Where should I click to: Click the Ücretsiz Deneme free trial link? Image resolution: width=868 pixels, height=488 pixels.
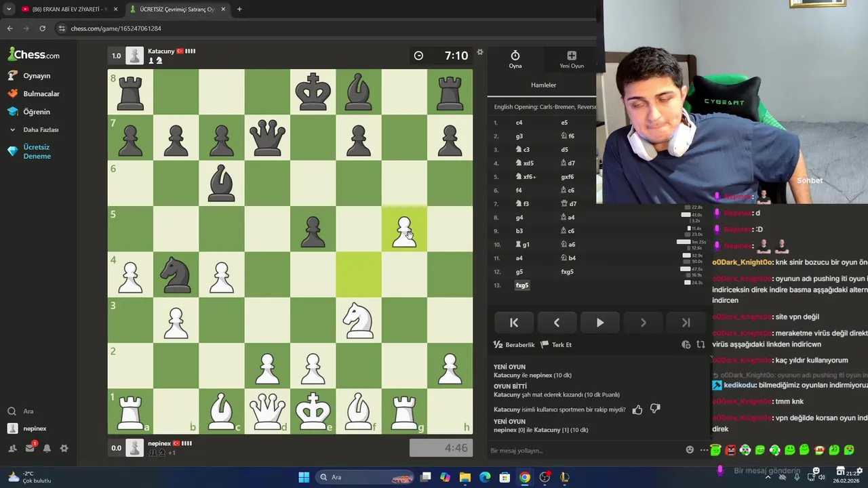click(30, 151)
